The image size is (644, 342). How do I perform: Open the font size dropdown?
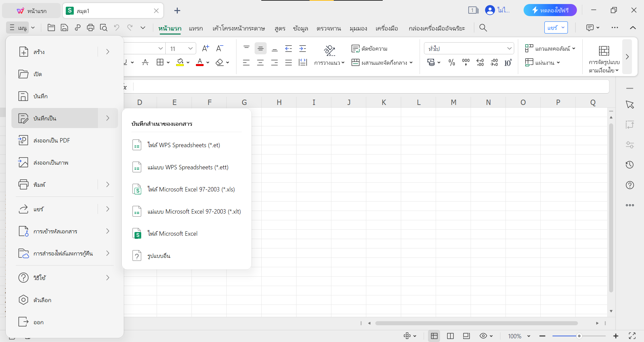(190, 49)
